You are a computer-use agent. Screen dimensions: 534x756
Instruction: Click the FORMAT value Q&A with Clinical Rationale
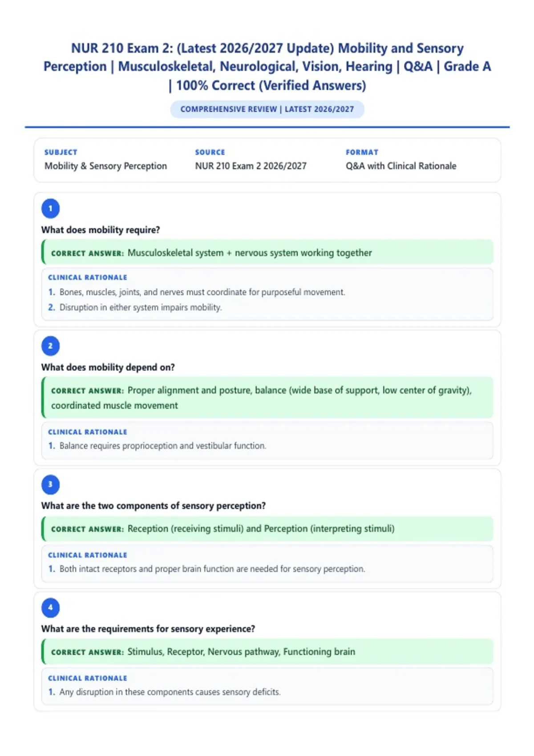click(x=401, y=166)
